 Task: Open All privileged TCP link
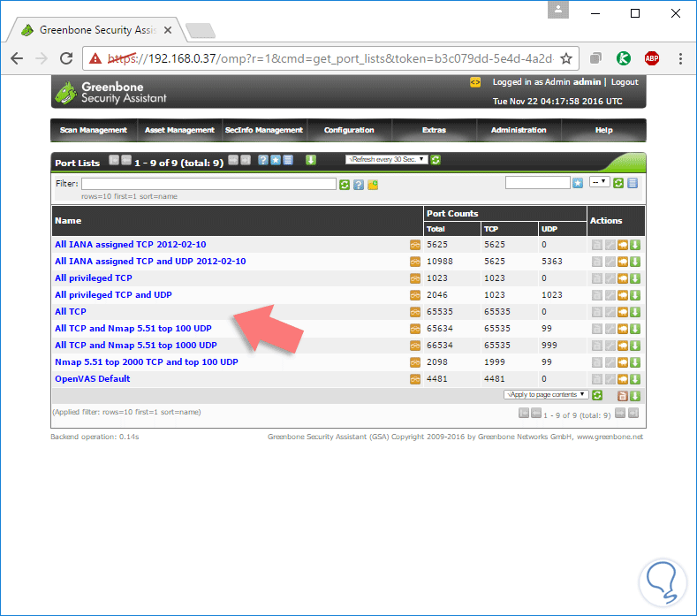[x=94, y=278]
